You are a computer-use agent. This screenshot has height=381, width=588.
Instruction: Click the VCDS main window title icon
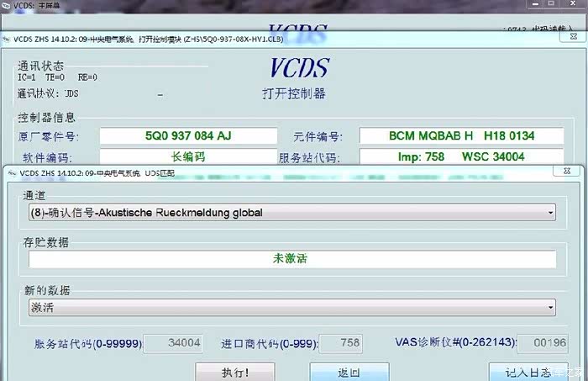(x=5, y=5)
